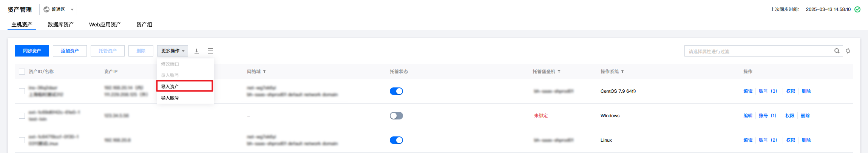
Task: Open the 操作系统 column filter
Action: point(622,72)
